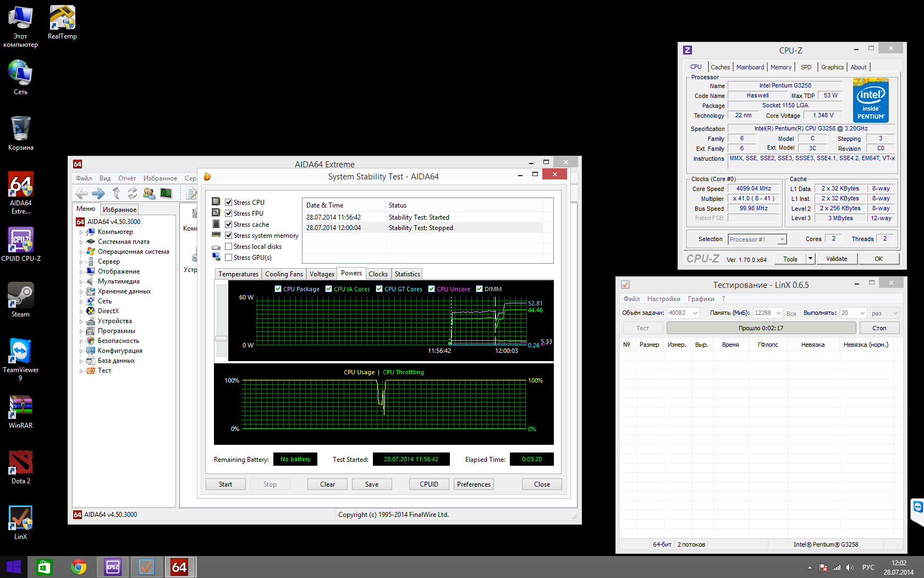This screenshot has width=924, height=578.
Task: Click the AIDA64 back arrow toolbar icon
Action: (81, 193)
